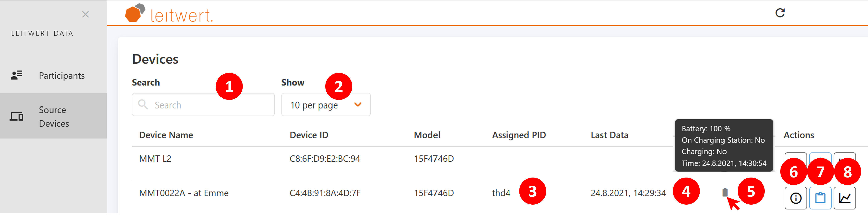Click the refresh icon in the header
868x215 pixels.
point(780,13)
